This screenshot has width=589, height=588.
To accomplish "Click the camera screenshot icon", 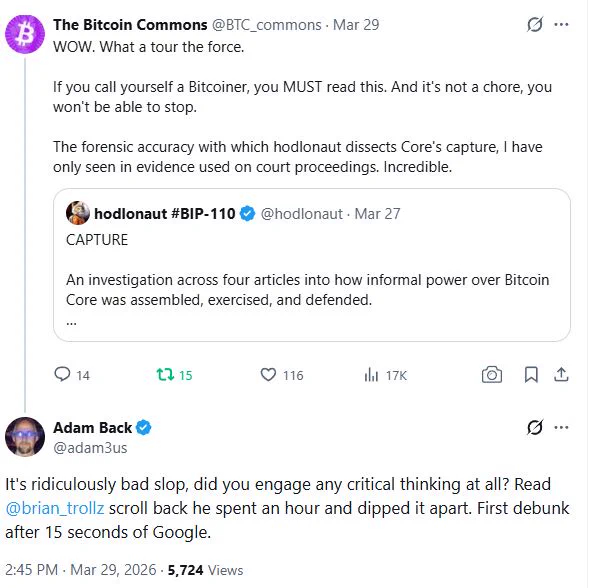I will [x=492, y=375].
